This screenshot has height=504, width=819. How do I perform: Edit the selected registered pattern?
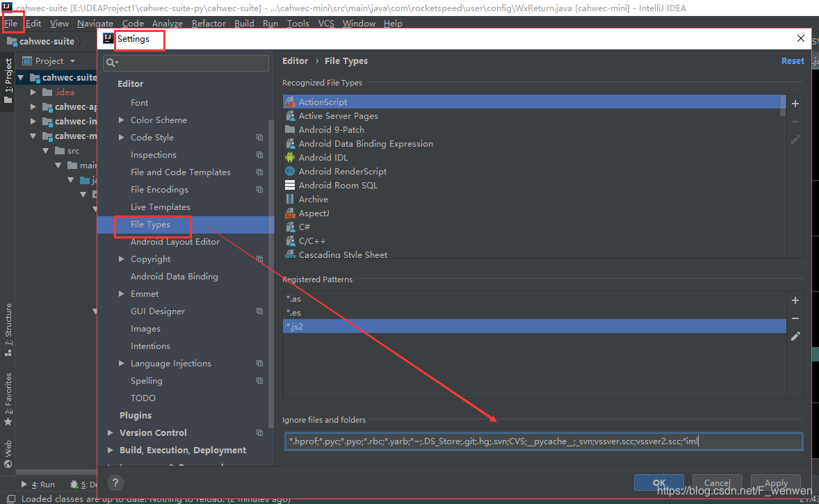(795, 336)
